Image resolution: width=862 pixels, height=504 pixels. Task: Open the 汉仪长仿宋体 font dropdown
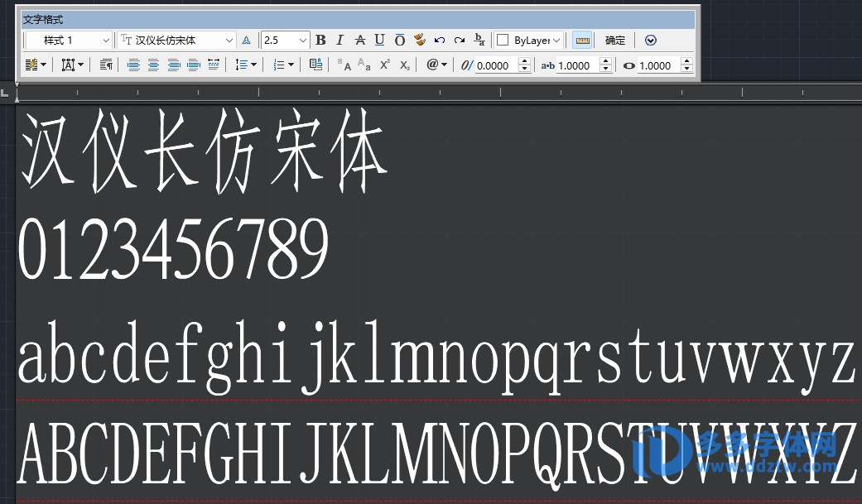pyautogui.click(x=229, y=41)
